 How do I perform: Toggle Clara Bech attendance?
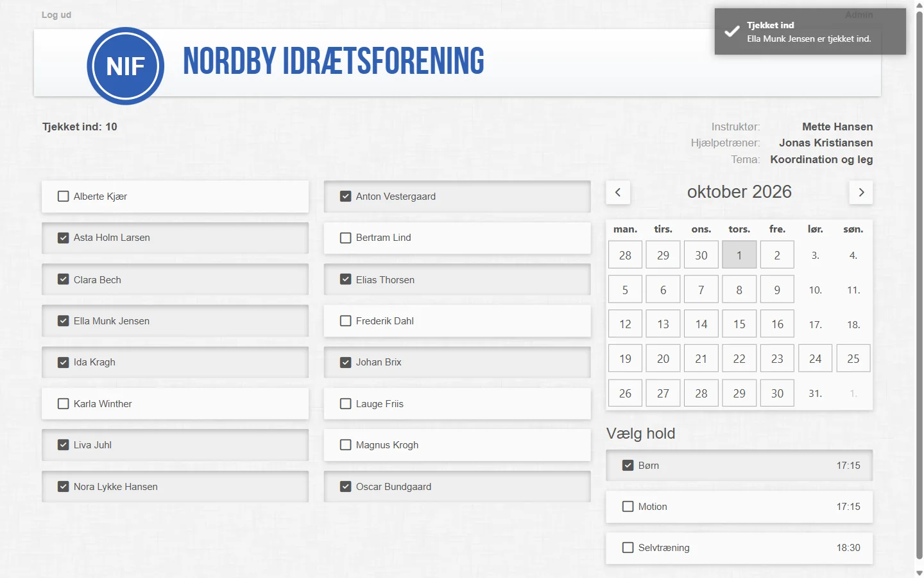pos(175,279)
